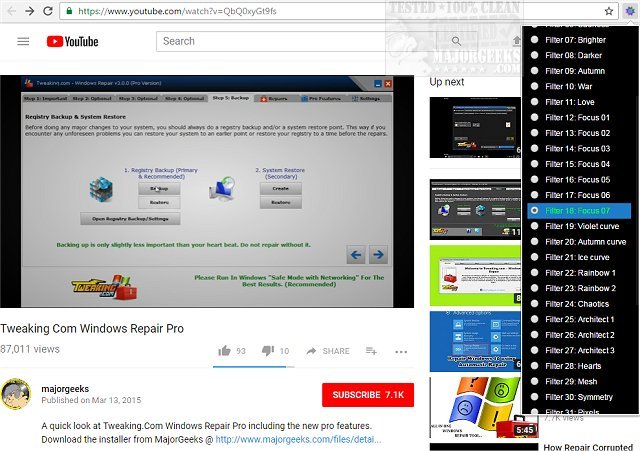Select Filter 13: Focus 02
The height and width of the screenshot is (451, 640).
576,133
